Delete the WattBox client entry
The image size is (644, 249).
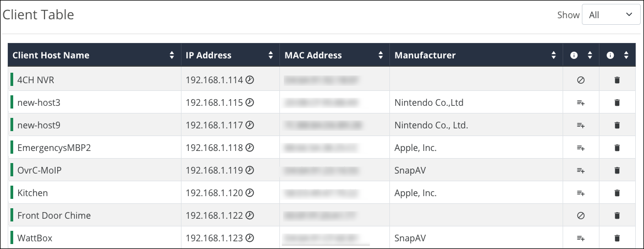click(x=617, y=238)
